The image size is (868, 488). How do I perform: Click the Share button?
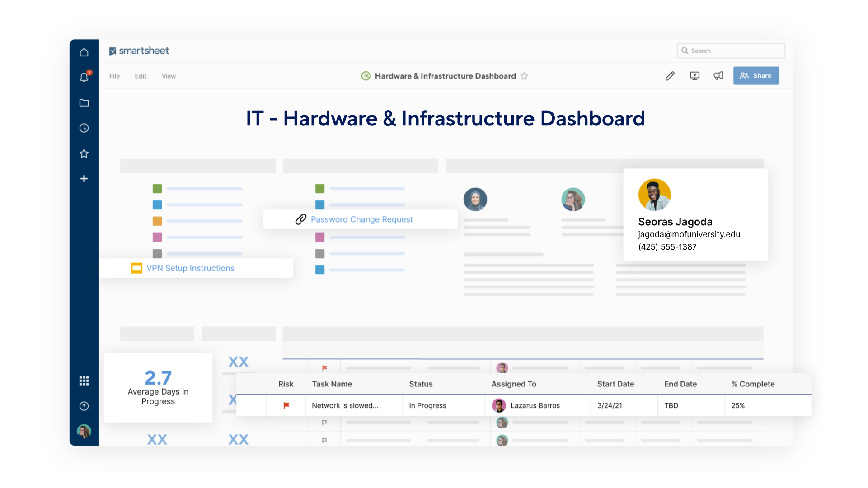pyautogui.click(x=756, y=75)
